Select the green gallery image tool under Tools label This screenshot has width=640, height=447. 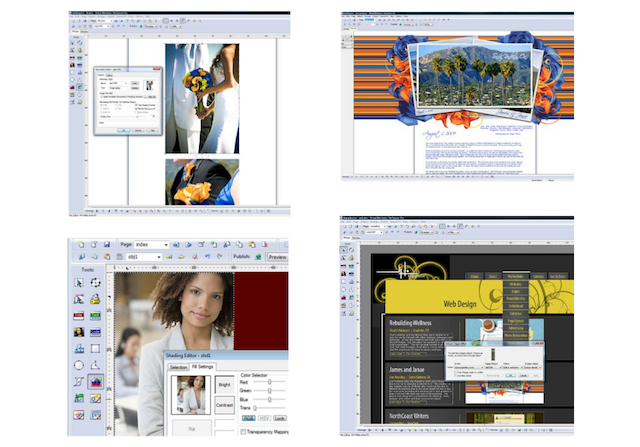(79, 398)
